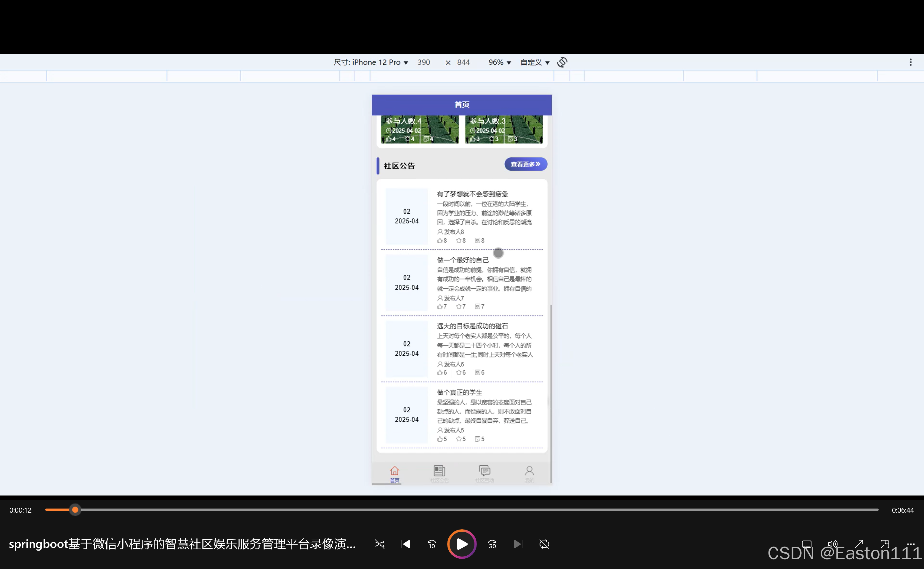
Task: Click the 发布人6 publisher label
Action: pos(450,364)
